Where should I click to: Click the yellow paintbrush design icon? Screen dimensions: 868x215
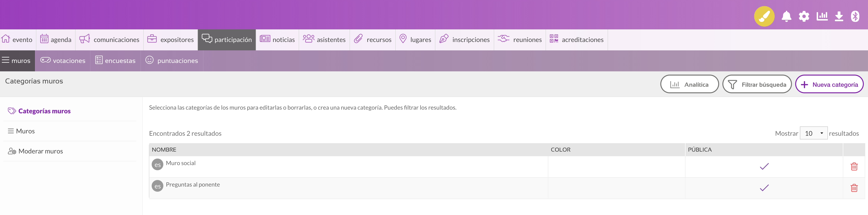(x=764, y=16)
